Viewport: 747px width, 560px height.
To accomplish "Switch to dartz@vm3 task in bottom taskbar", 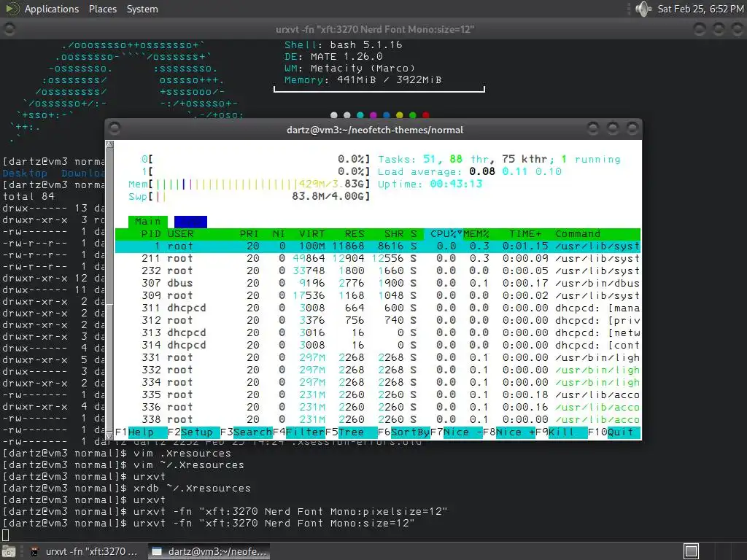I will point(209,551).
